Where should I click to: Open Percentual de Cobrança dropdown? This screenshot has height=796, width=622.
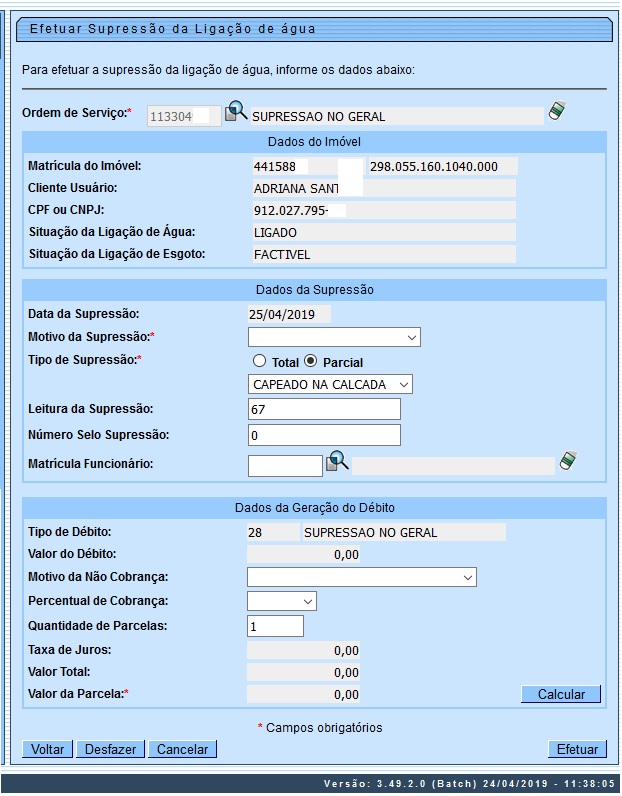tap(282, 601)
